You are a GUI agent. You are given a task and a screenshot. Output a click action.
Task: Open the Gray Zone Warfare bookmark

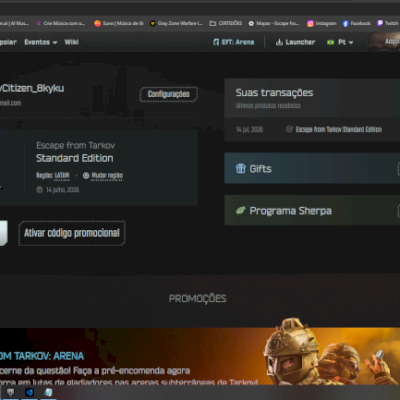(176, 23)
